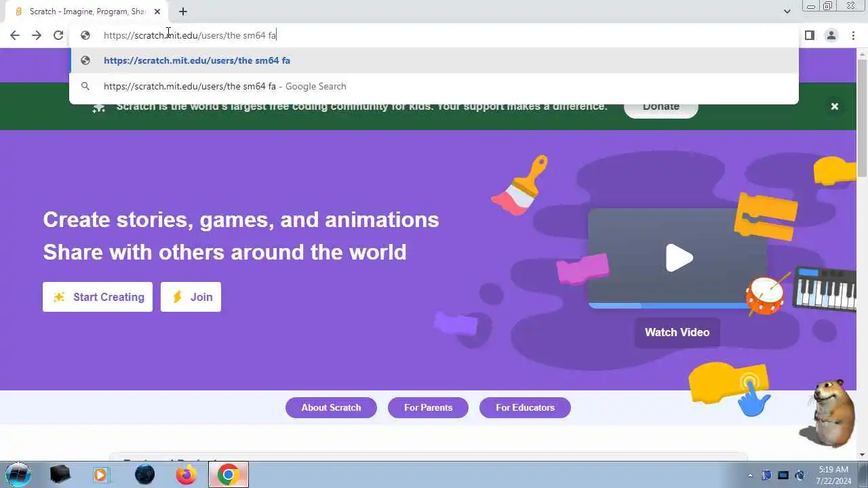Image resolution: width=868 pixels, height=488 pixels.
Task: Click the scrollbar down arrow
Action: [863, 455]
